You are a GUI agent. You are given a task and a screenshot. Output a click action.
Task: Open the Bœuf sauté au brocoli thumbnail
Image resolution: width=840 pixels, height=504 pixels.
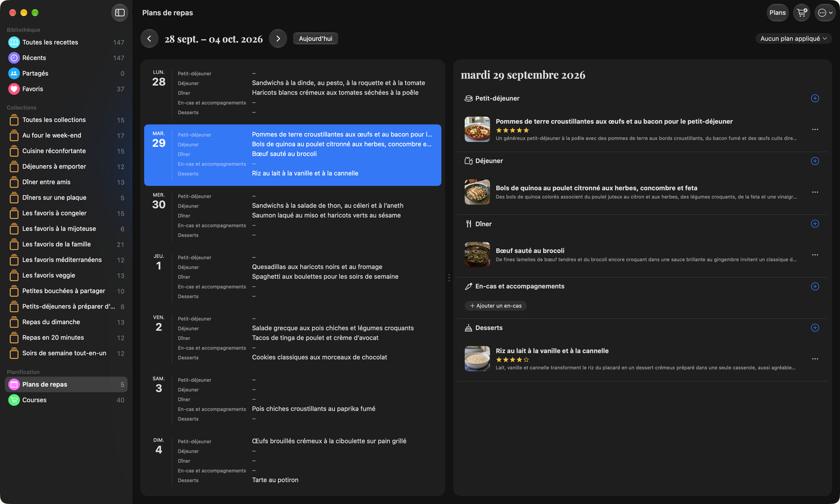(477, 255)
